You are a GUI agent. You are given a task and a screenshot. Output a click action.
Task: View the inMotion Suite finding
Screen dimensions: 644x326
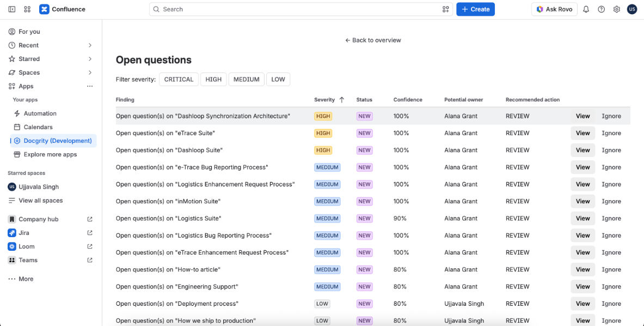point(583,202)
